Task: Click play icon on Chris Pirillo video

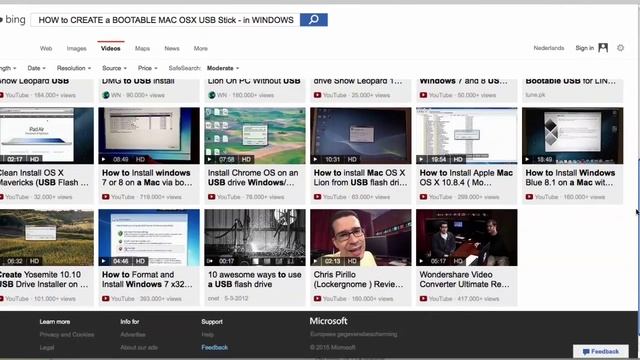Action: 316,261
